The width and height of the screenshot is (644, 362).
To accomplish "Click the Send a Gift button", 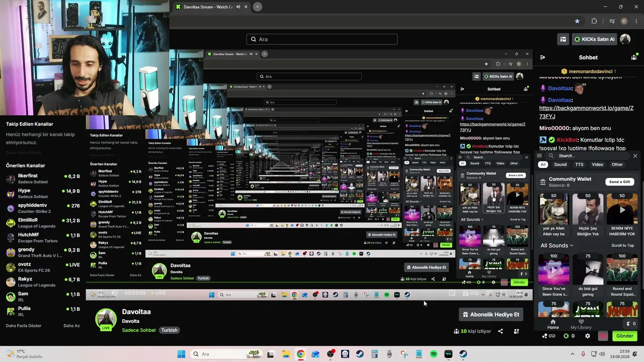I will click(x=619, y=182).
